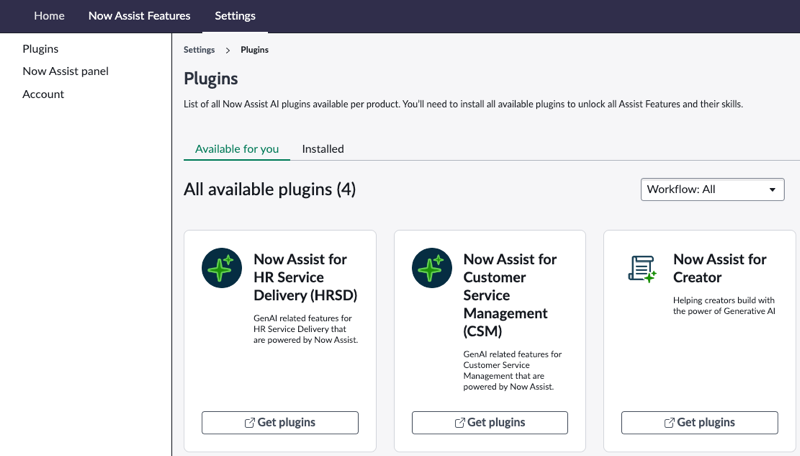Open Now Assist panel in sidebar
The width and height of the screenshot is (800, 456).
point(65,71)
